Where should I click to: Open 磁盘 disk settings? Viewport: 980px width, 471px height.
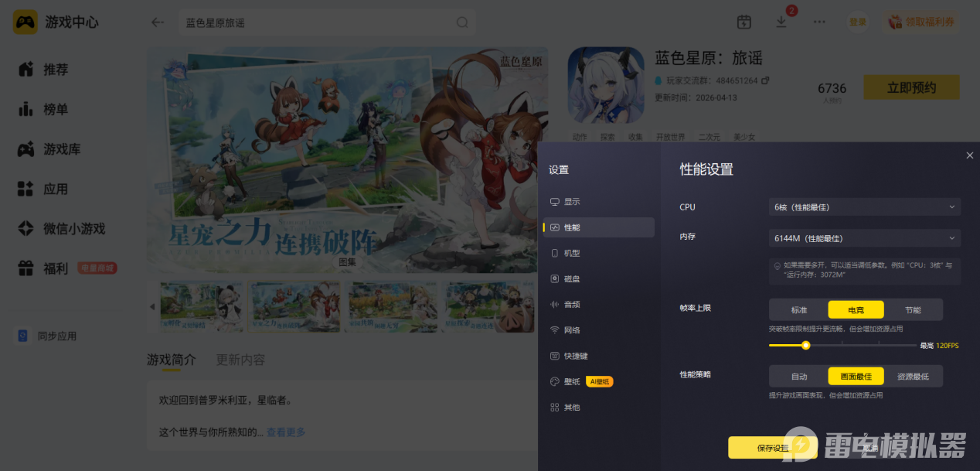[598, 278]
